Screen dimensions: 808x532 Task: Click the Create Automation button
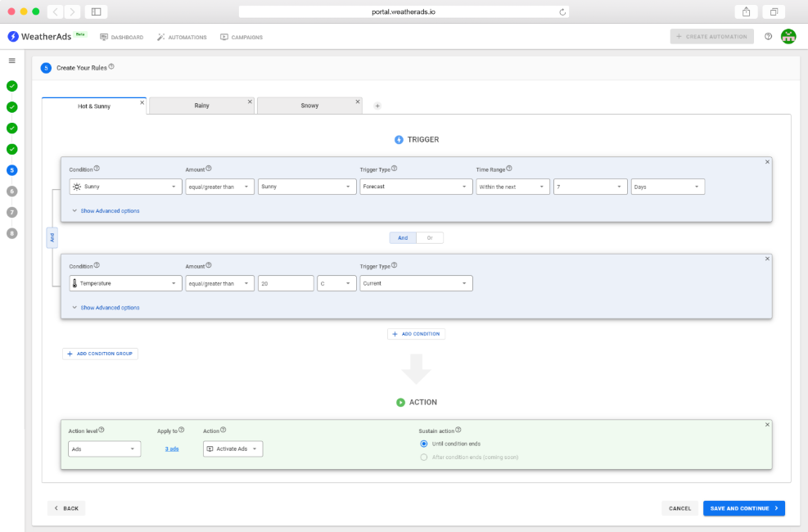pyautogui.click(x=711, y=37)
